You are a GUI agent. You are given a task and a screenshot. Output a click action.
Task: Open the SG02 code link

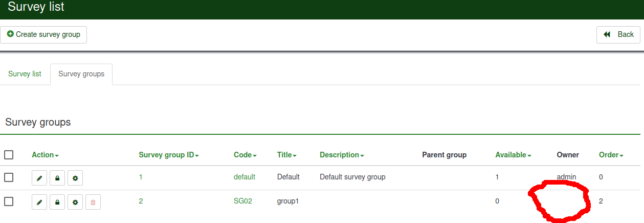[243, 201]
